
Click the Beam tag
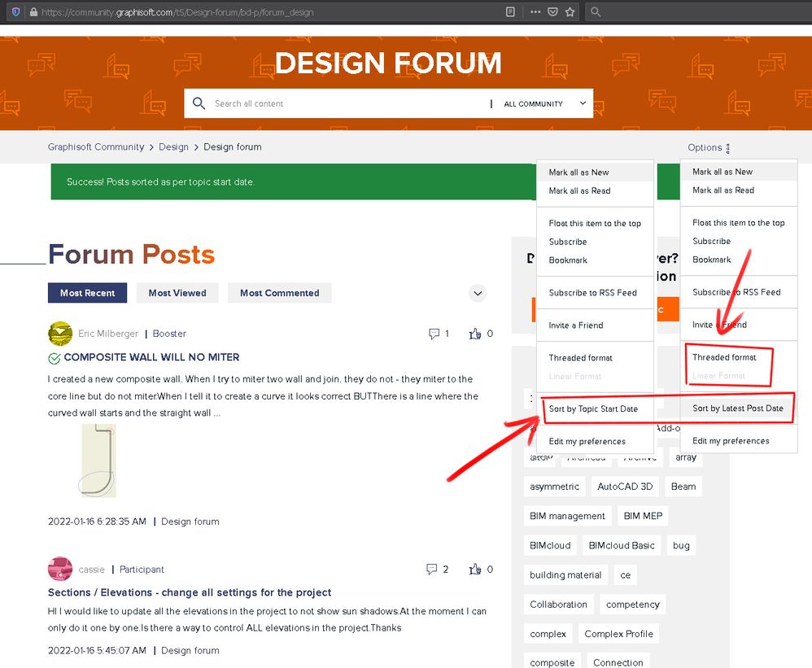pos(683,487)
